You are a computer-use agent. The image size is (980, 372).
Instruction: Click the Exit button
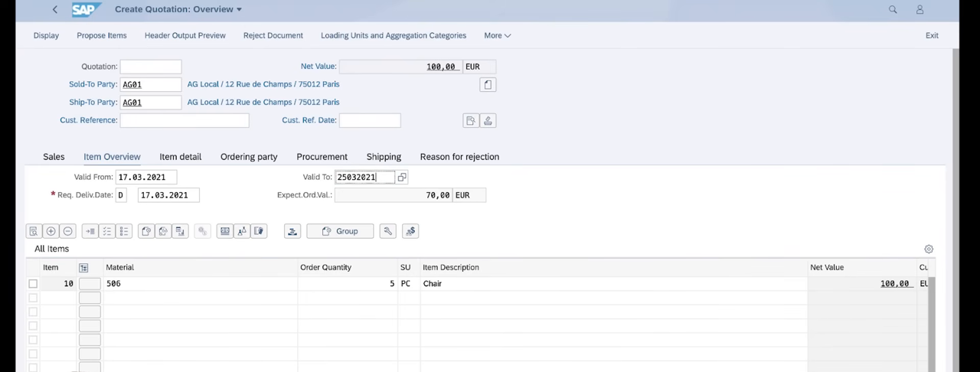[x=932, y=35]
